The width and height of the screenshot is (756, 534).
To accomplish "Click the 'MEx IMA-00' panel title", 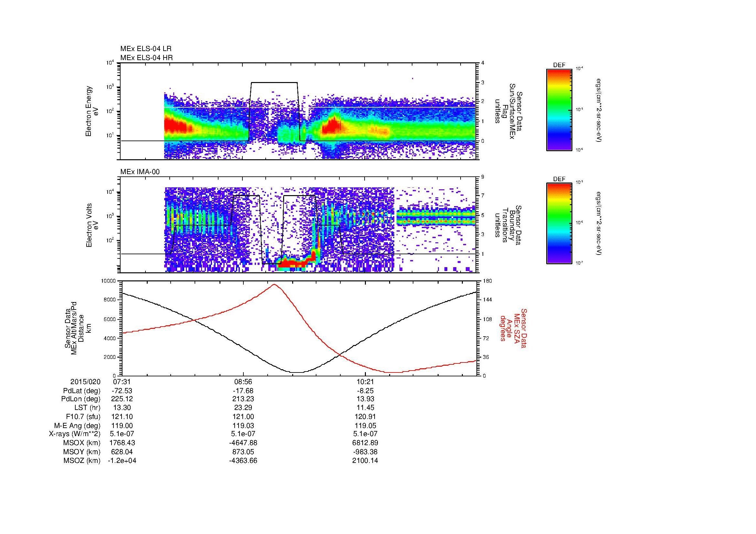I will [140, 172].
